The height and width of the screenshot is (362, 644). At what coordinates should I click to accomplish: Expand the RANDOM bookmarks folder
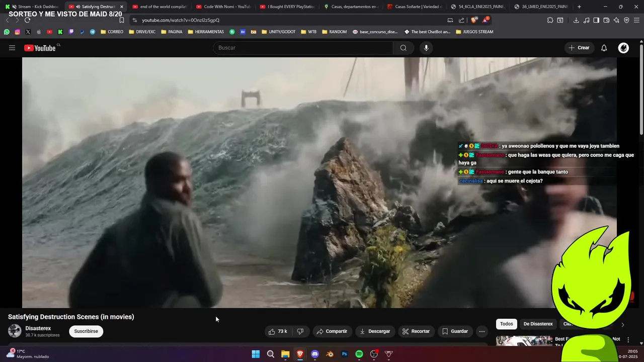[x=334, y=32]
